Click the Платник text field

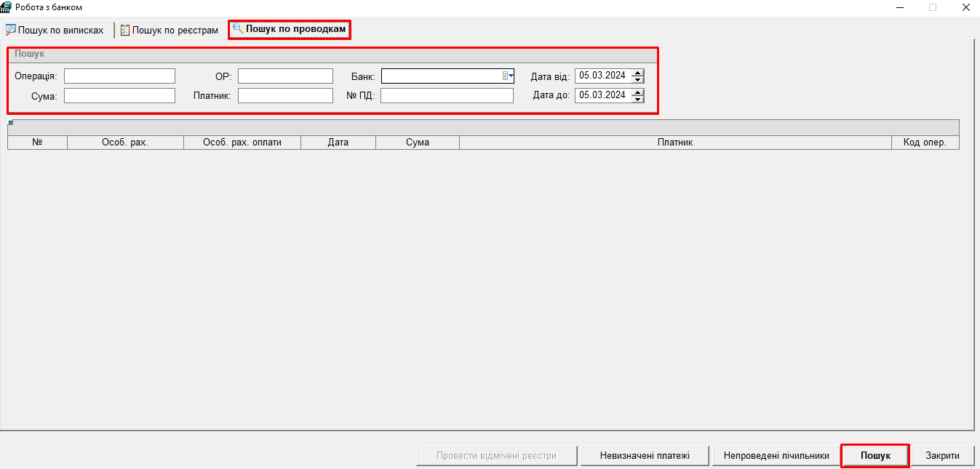(285, 96)
